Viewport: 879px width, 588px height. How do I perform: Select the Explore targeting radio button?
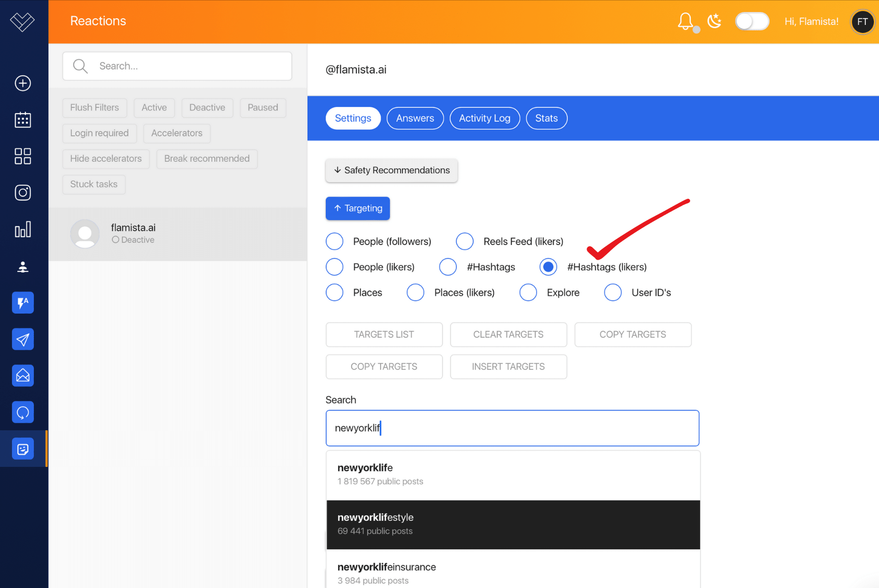point(528,293)
